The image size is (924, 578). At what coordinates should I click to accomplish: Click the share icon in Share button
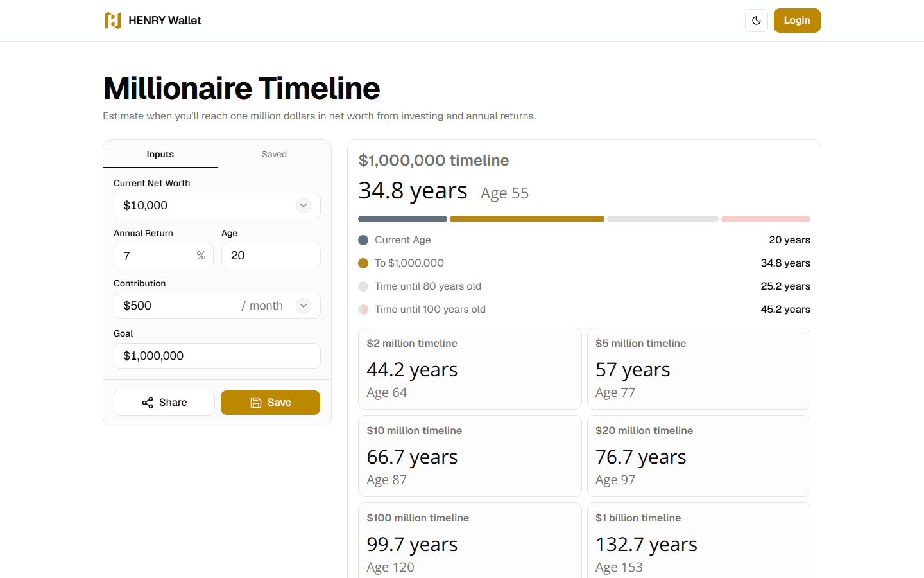coord(148,403)
